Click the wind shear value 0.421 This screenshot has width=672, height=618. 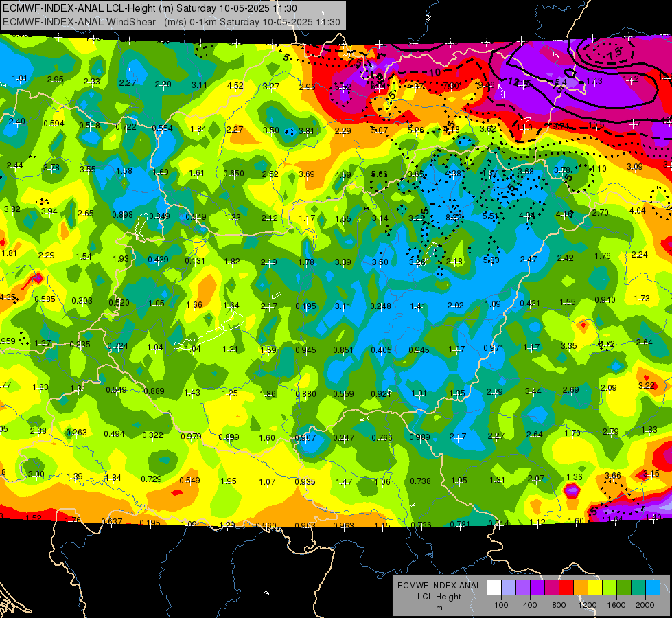(x=530, y=304)
